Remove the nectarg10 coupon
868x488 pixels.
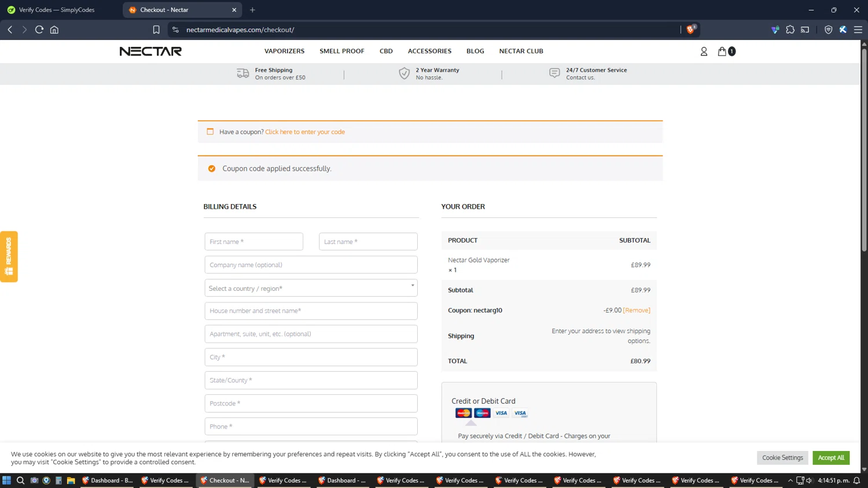[637, 310]
